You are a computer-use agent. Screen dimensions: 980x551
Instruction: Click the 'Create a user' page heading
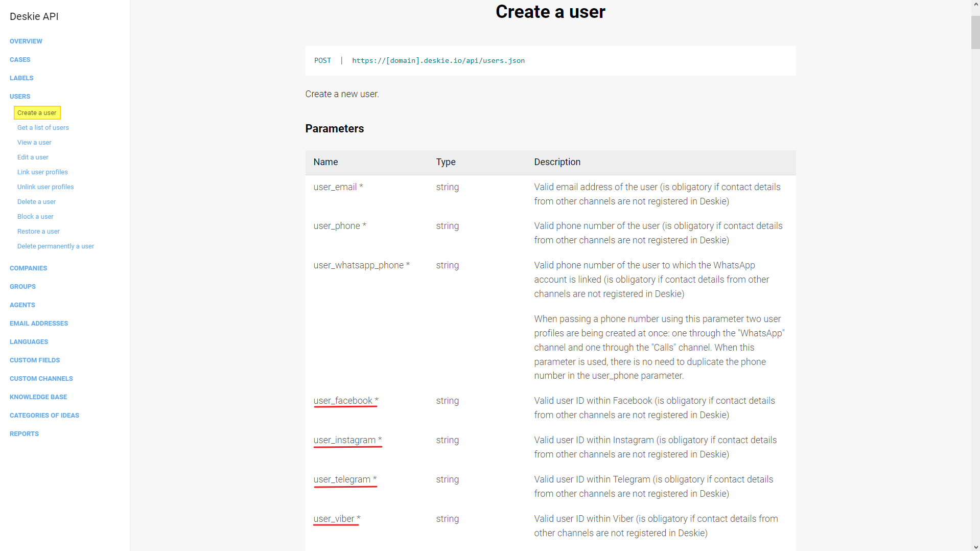(550, 12)
